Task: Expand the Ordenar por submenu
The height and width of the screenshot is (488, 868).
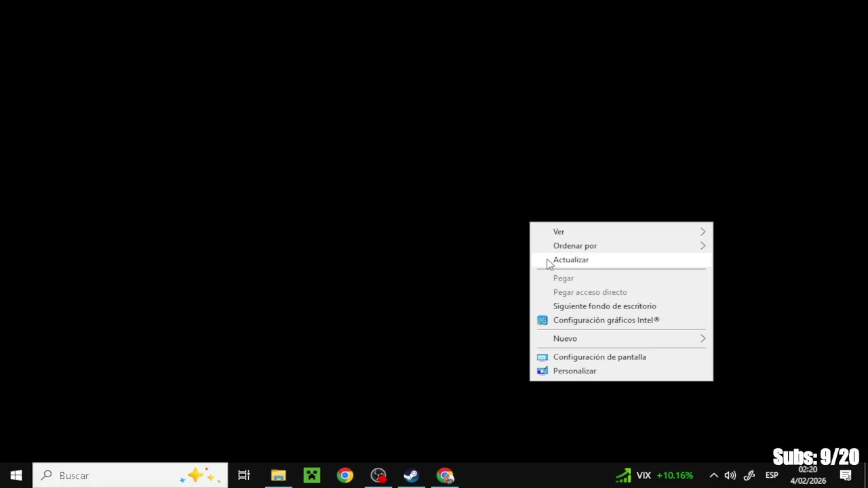Action: point(621,245)
